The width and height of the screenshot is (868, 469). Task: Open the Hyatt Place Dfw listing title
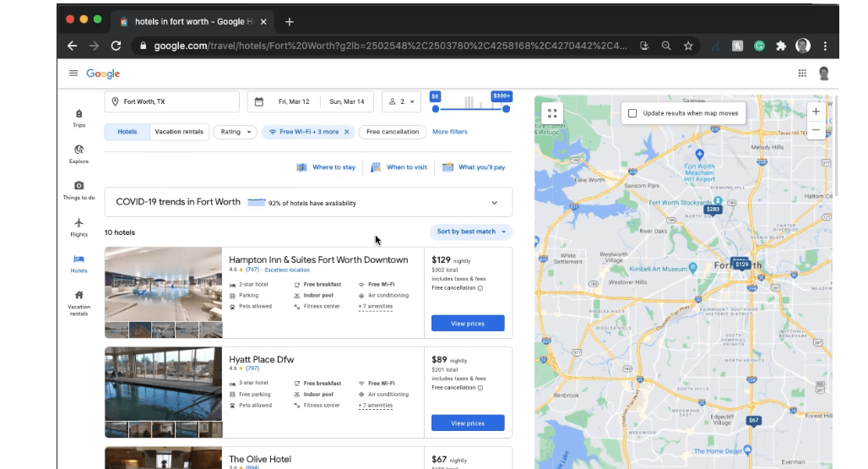point(261,359)
